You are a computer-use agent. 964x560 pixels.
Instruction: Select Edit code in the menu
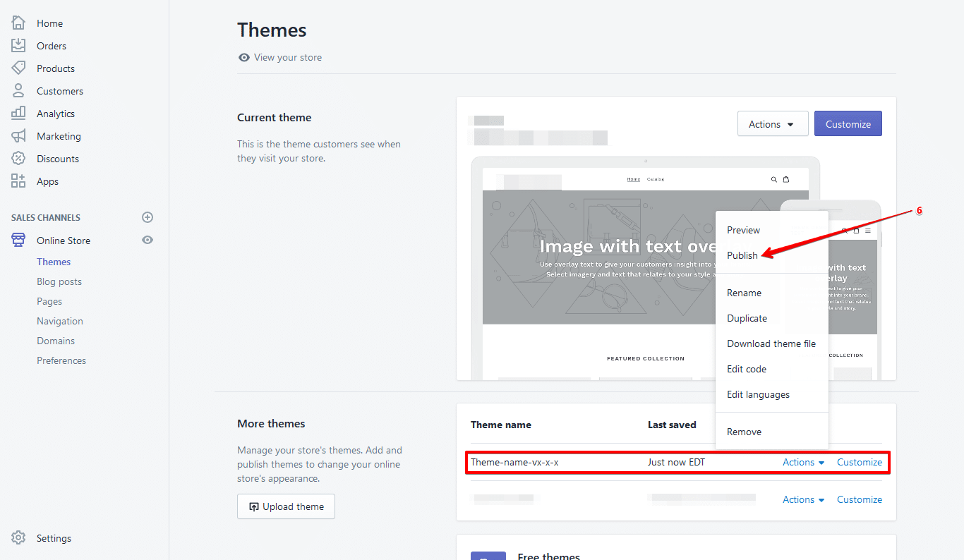pos(747,369)
